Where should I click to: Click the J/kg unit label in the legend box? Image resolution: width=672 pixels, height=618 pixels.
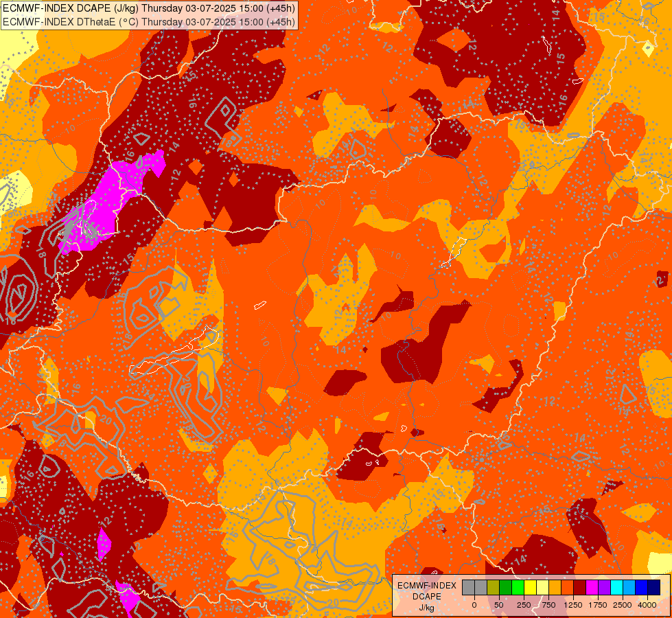pos(427,608)
